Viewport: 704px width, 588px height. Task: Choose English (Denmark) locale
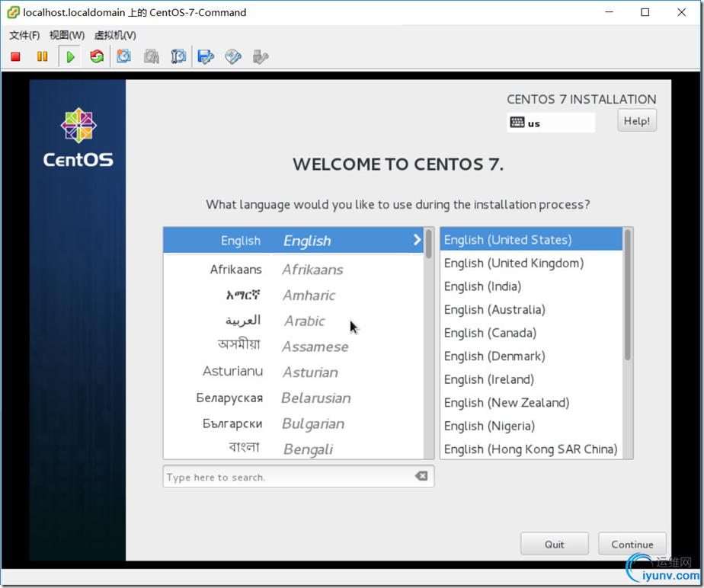tap(532, 356)
